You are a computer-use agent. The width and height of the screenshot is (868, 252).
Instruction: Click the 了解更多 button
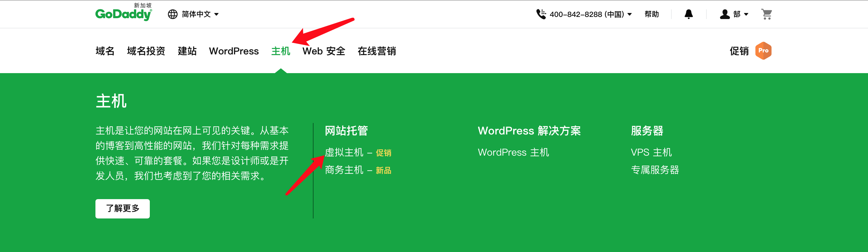pos(123,208)
